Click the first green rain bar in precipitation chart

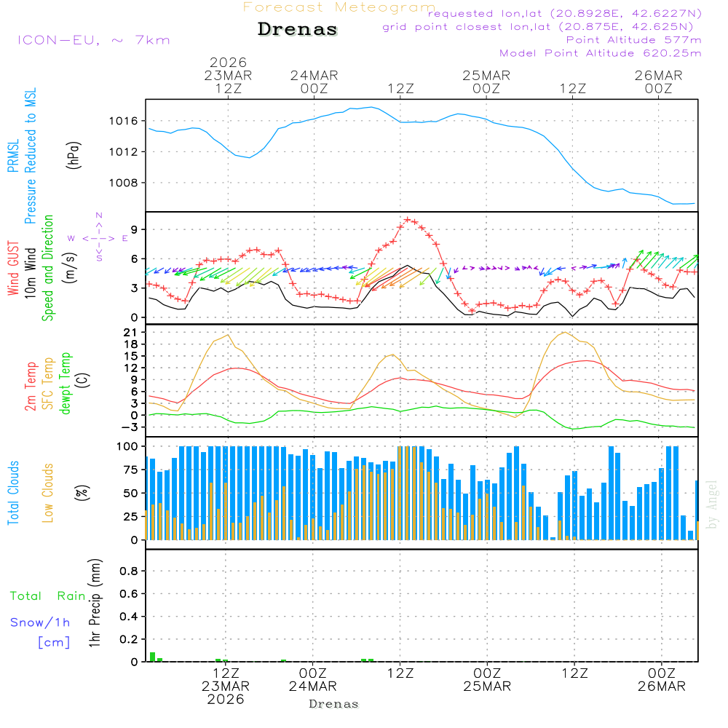click(x=153, y=657)
